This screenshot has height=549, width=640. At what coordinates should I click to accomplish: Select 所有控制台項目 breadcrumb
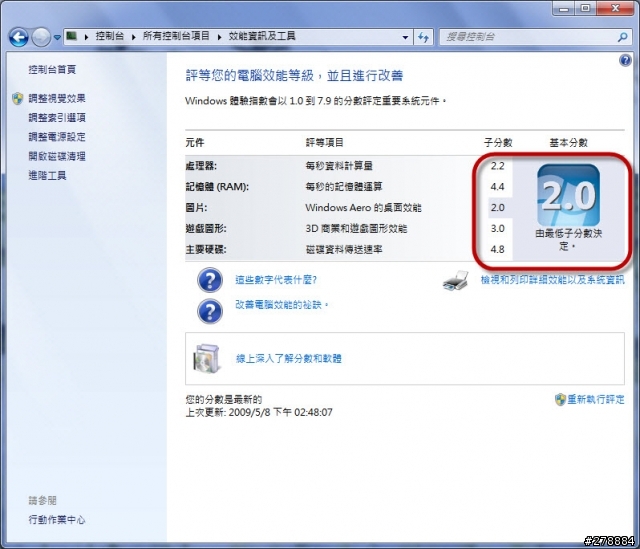pyautogui.click(x=176, y=36)
